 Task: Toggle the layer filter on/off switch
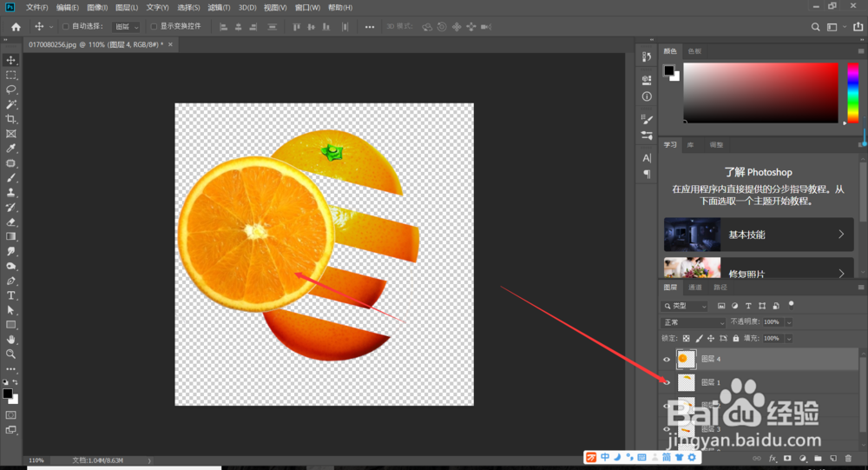[791, 304]
